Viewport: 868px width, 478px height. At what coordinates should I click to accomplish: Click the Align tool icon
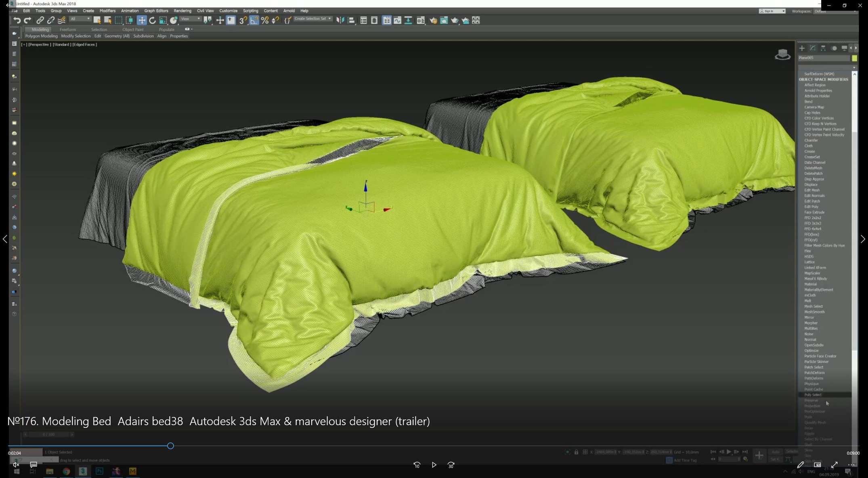[x=351, y=20]
